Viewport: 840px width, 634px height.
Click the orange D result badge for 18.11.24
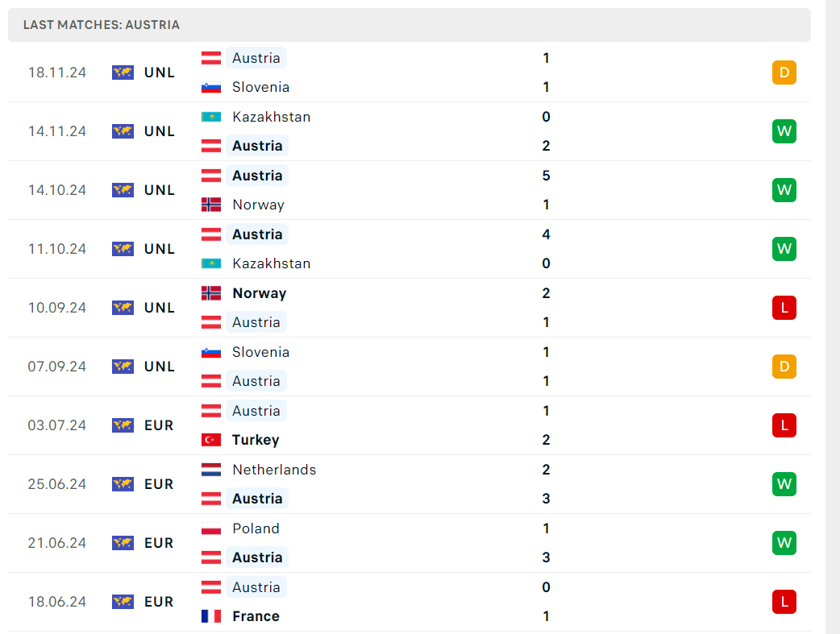tap(784, 73)
